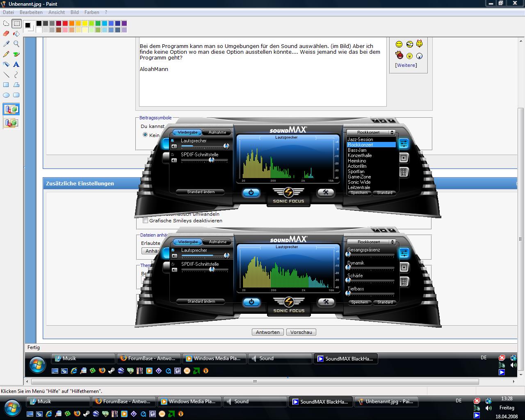Switch to Unbenannt.jpg - Paint taskbar button

[x=386, y=402]
